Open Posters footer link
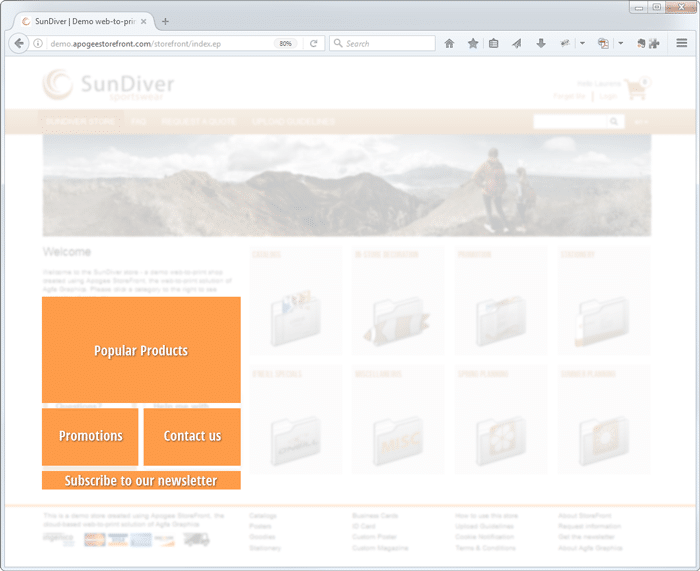Screen dimensions: 700x571 [x=260, y=526]
